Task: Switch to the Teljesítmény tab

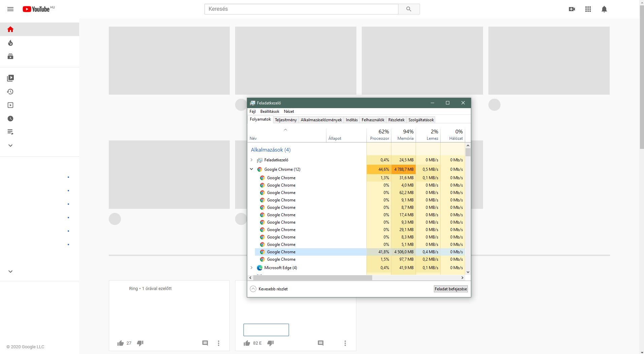Action: coord(286,120)
